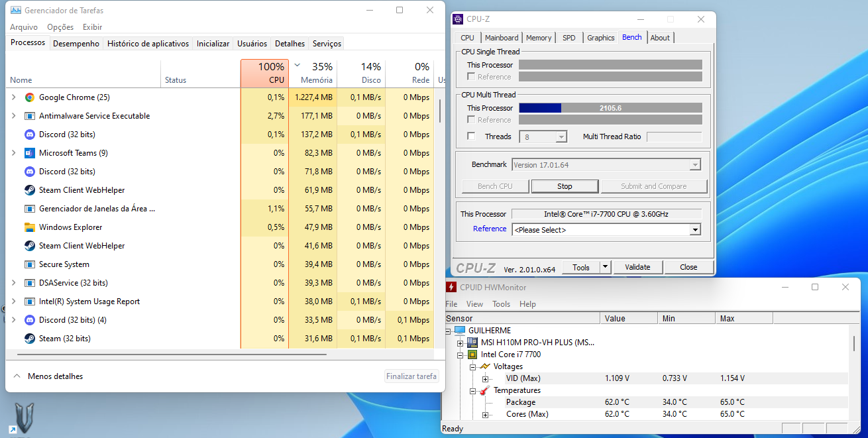Click the Discord (32 bits) (4) icon
Viewport: 868px width, 438px height.
tap(29, 320)
